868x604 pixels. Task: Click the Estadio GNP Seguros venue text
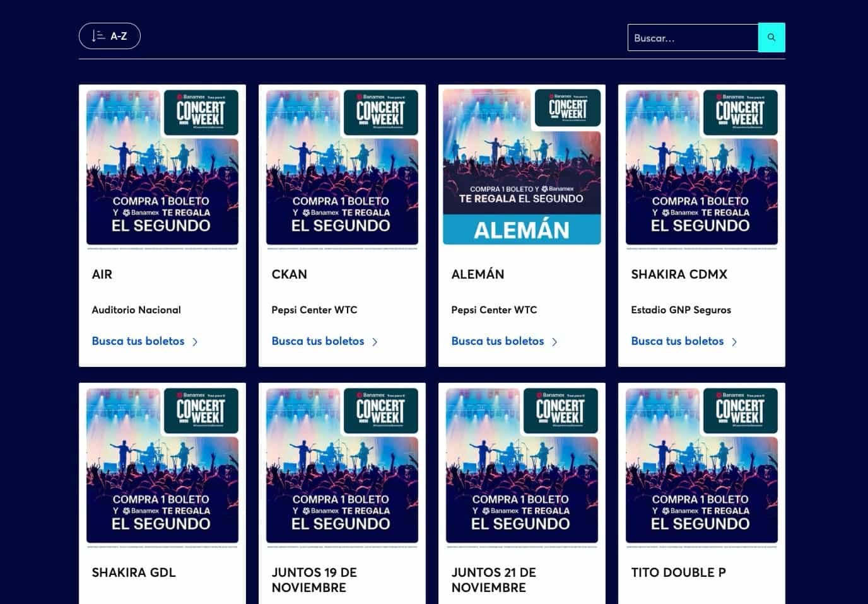click(681, 310)
